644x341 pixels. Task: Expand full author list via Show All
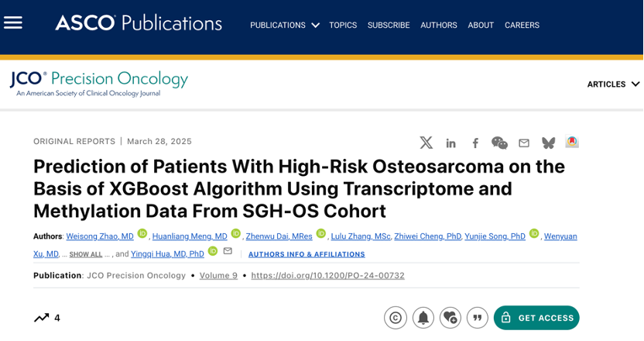click(x=85, y=254)
